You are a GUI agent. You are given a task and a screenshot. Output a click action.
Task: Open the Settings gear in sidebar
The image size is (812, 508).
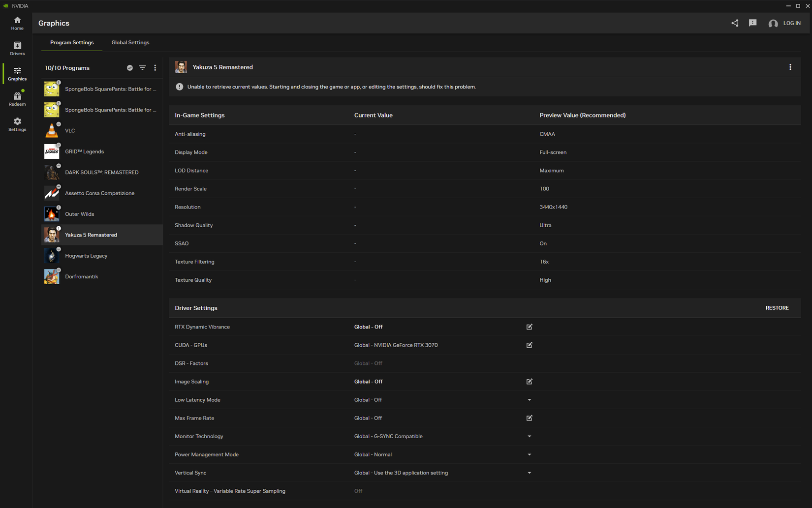(17, 124)
